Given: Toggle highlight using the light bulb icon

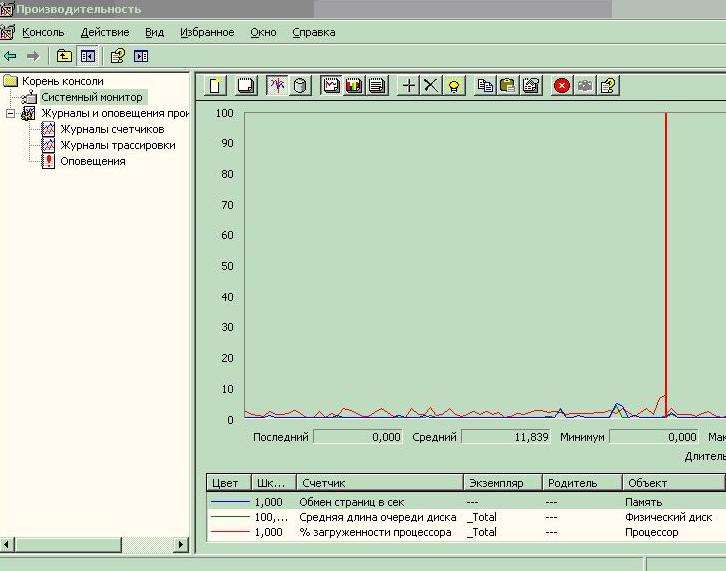Looking at the screenshot, I should [454, 86].
